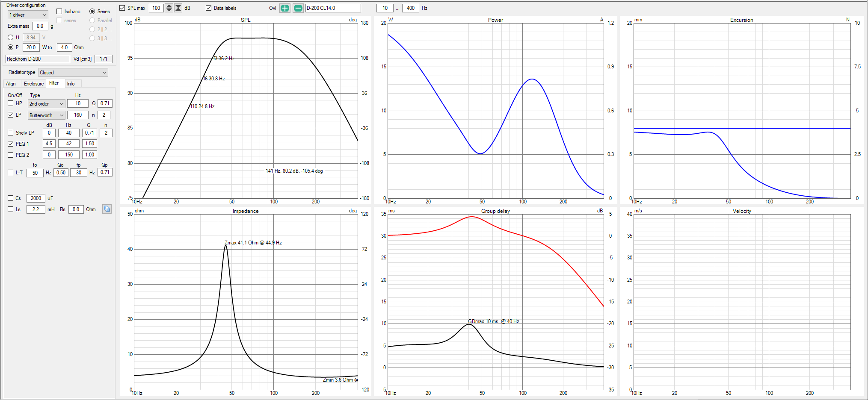
Task: Open the Radiator type Closed dropdown
Action: pos(73,73)
